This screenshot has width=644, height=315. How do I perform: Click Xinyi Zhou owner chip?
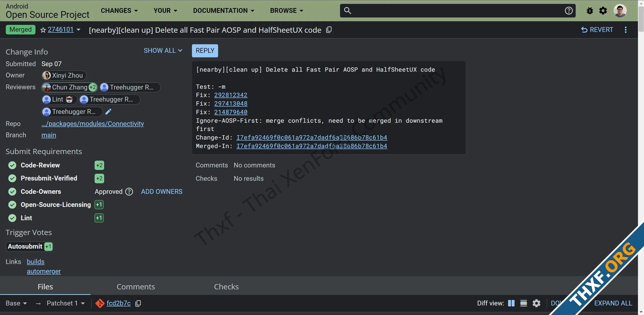(64, 75)
